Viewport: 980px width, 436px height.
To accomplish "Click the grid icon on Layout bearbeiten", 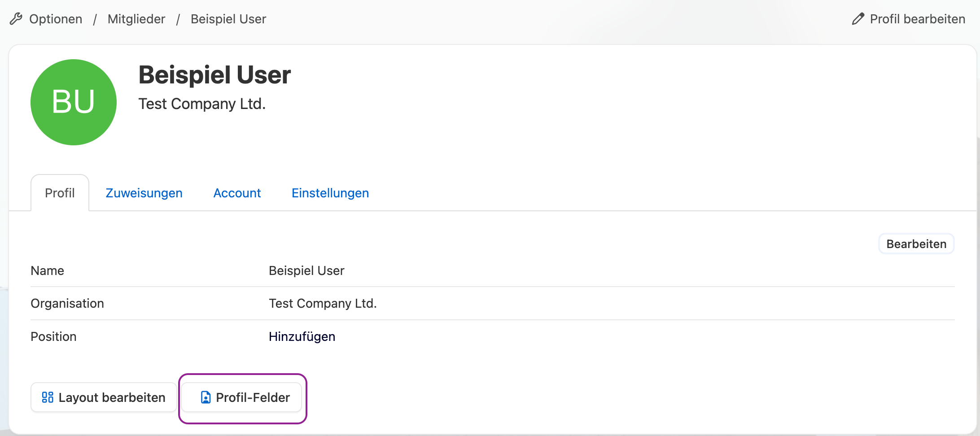I will click(x=48, y=397).
